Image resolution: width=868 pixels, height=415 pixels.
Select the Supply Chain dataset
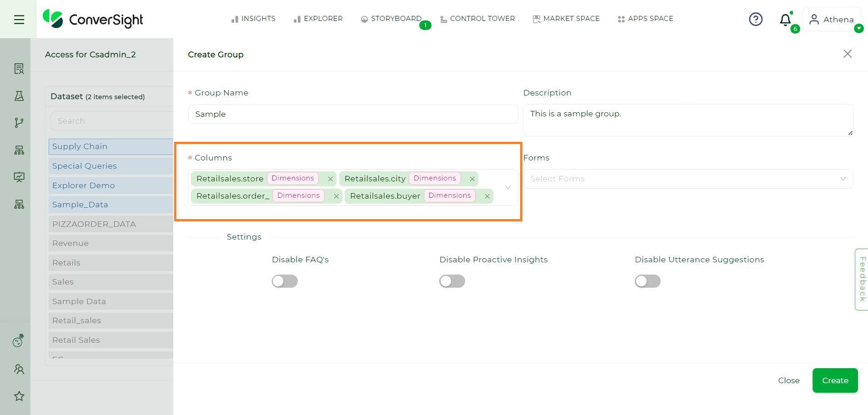point(111,146)
